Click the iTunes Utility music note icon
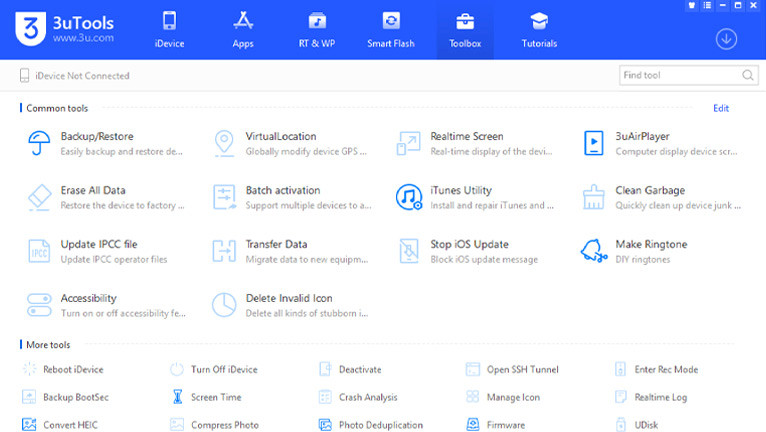The image size is (766, 432). coord(409,197)
